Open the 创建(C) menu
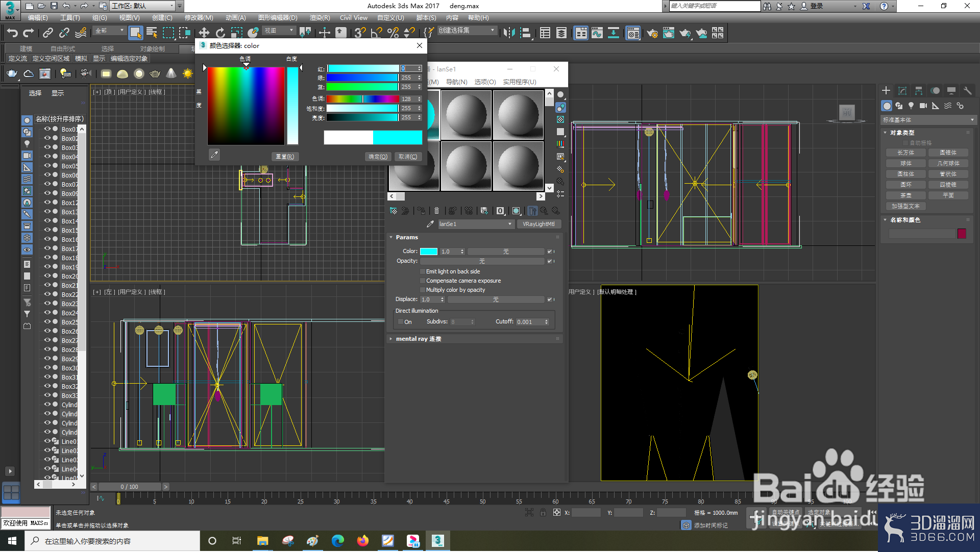This screenshot has height=552, width=980. [162, 18]
